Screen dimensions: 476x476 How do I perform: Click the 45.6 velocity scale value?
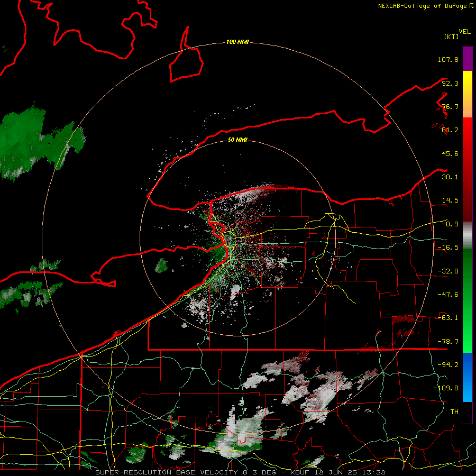click(450, 153)
